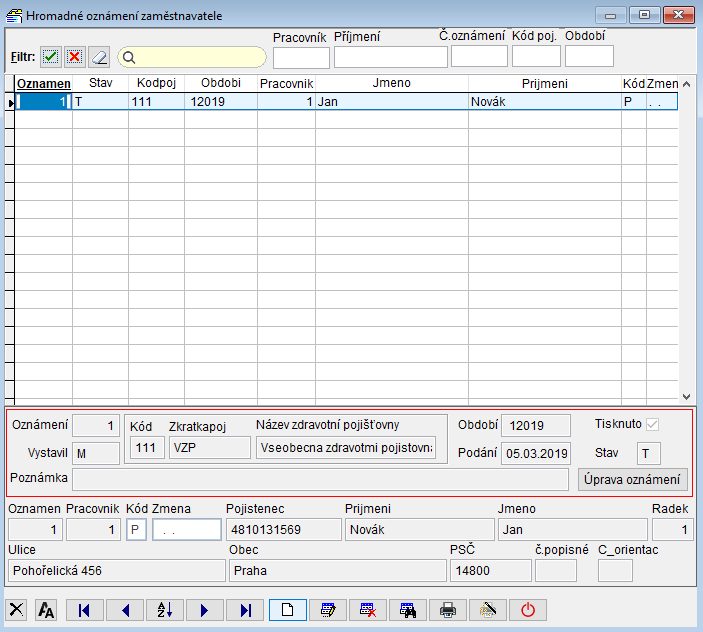Screen dimensions: 703x632
Task: Create a new record (blank page icon)
Action: pyautogui.click(x=288, y=610)
